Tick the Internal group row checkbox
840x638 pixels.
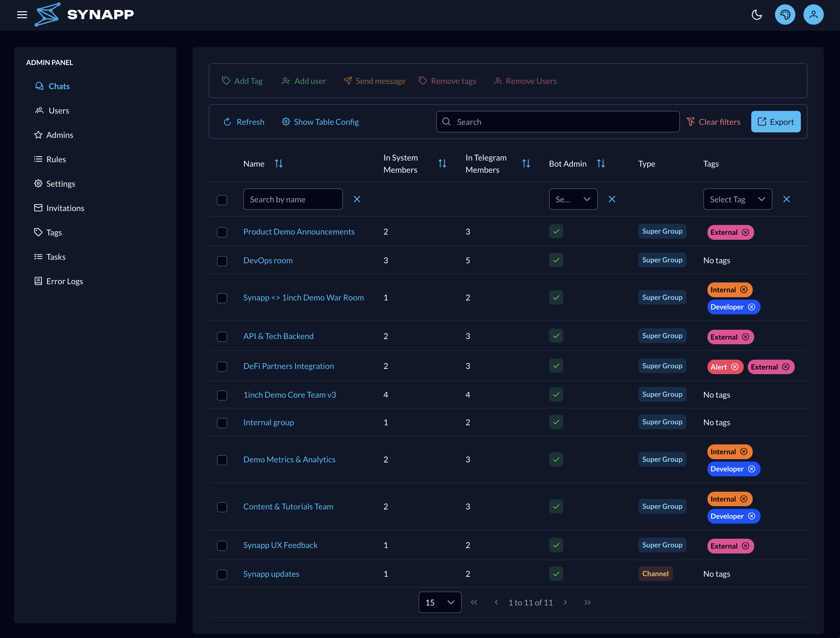[222, 423]
